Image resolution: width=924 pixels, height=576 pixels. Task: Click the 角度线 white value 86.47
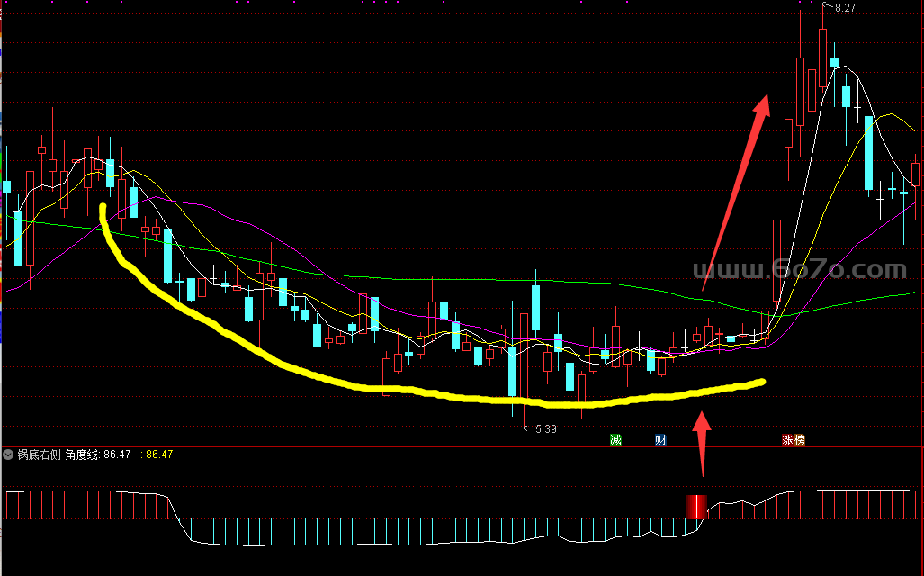pos(117,454)
